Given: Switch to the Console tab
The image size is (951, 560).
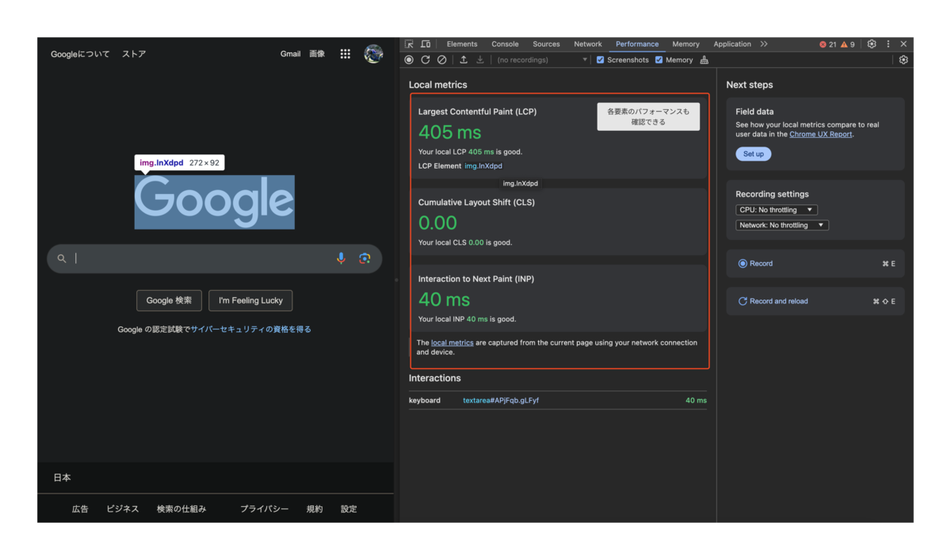Looking at the screenshot, I should pos(505,44).
